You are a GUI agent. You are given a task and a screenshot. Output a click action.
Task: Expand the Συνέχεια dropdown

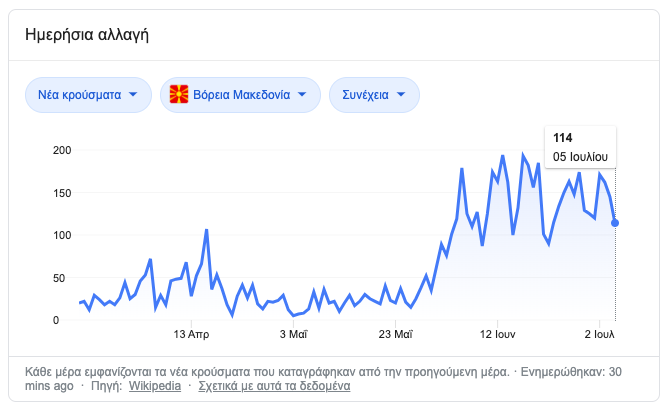click(x=374, y=95)
